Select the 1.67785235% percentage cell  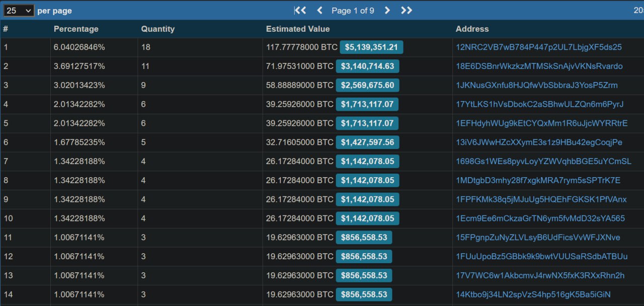79,142
